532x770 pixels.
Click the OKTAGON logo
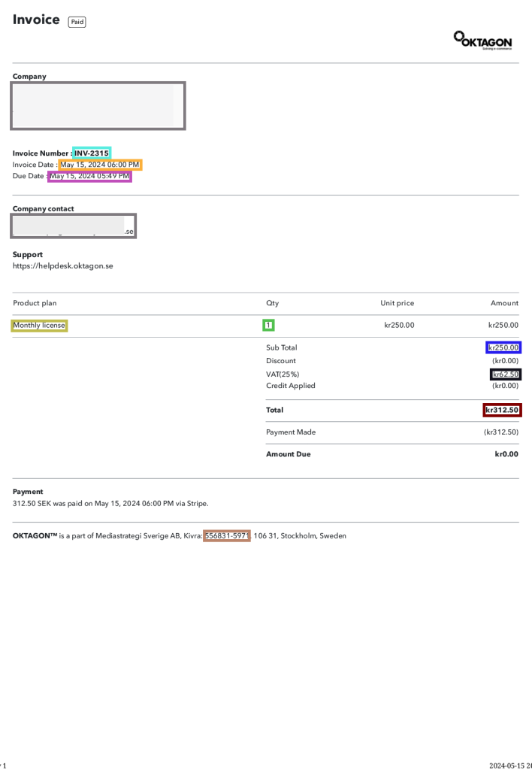point(483,41)
